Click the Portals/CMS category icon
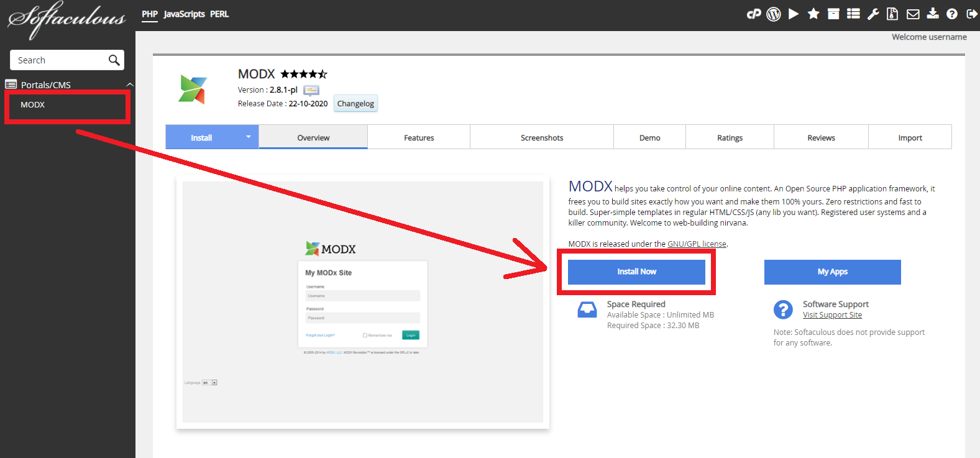This screenshot has width=980, height=458. tap(11, 85)
